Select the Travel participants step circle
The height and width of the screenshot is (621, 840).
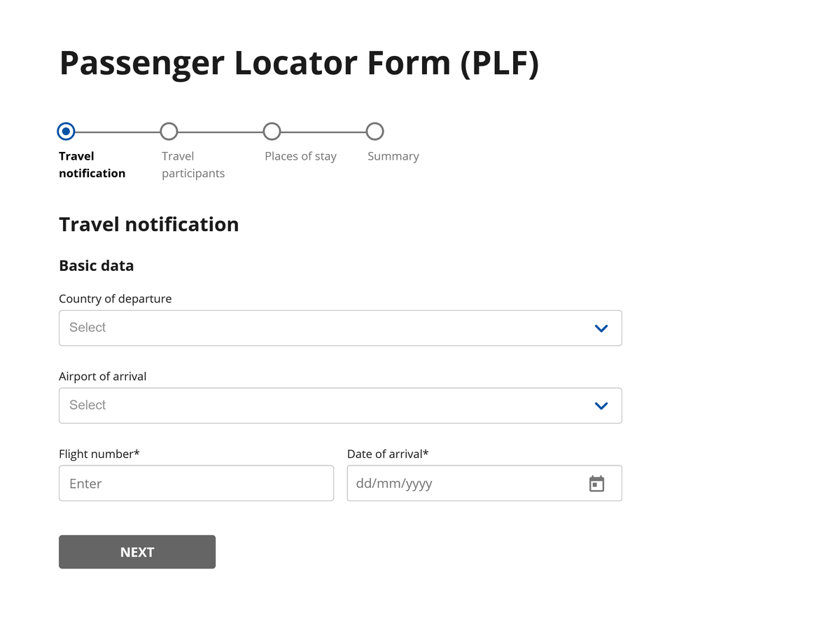click(x=169, y=131)
